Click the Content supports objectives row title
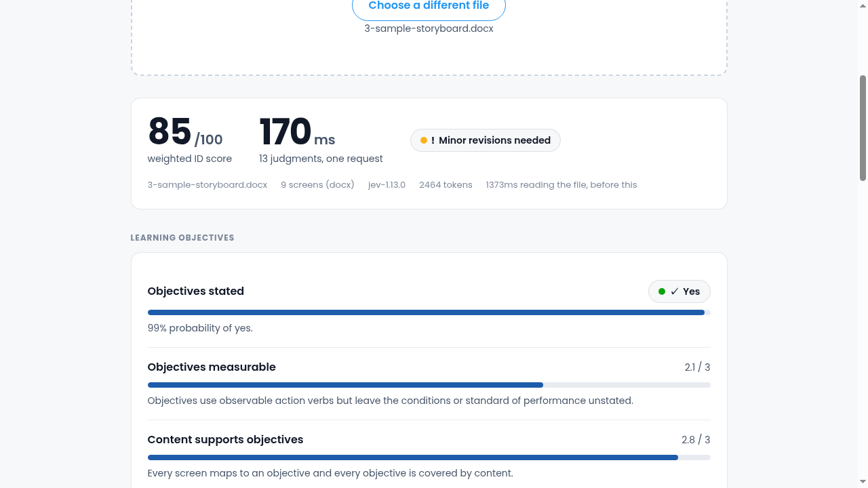This screenshot has width=868, height=488. coord(225,440)
